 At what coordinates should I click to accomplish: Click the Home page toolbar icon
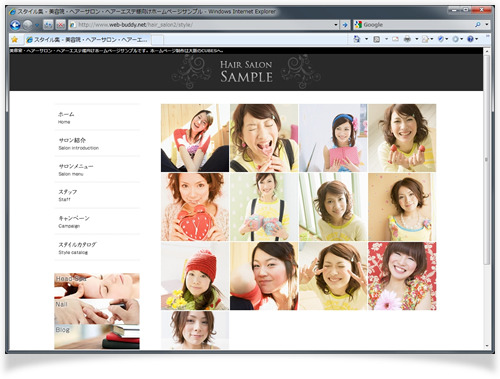357,39
